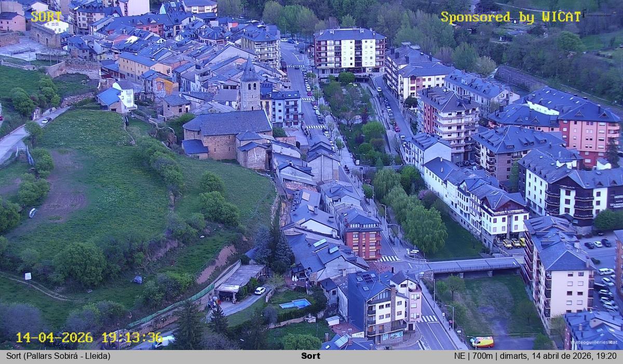623x364 pixels.
Task: Click the stone church's slate roof
Action: (x=227, y=123)
